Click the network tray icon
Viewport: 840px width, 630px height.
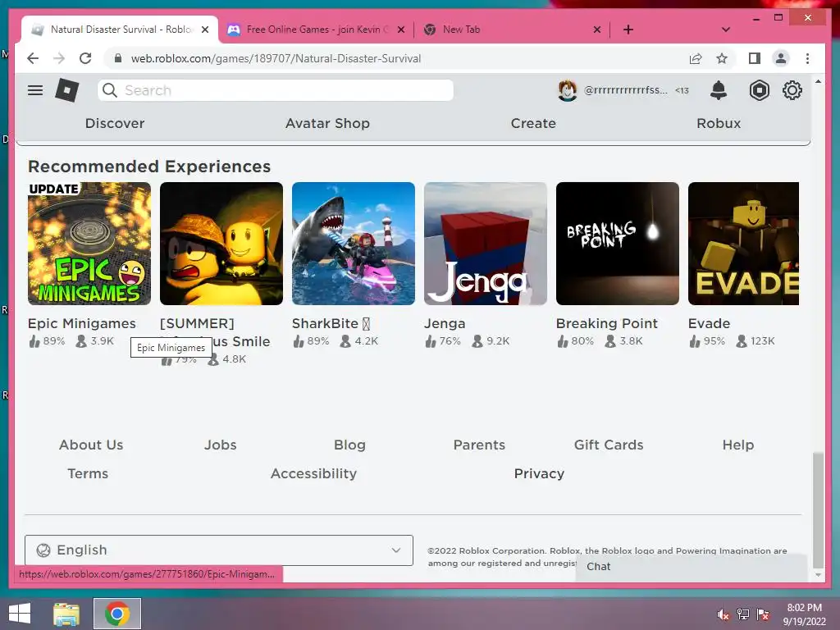click(x=743, y=614)
